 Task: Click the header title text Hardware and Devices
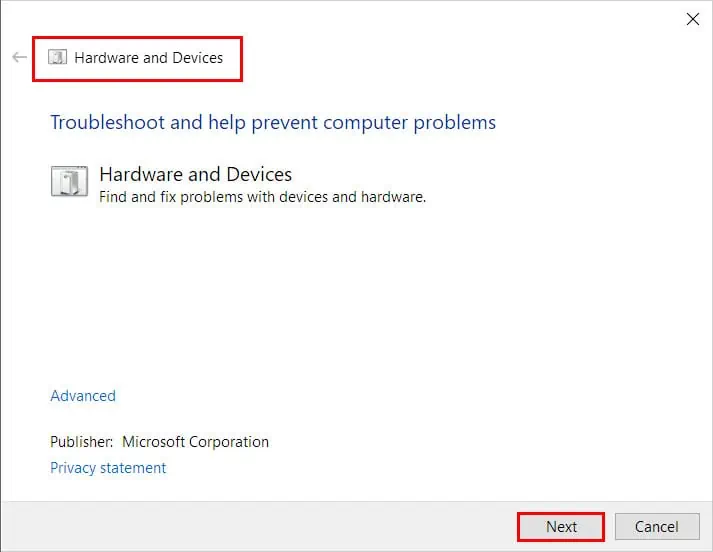click(149, 58)
